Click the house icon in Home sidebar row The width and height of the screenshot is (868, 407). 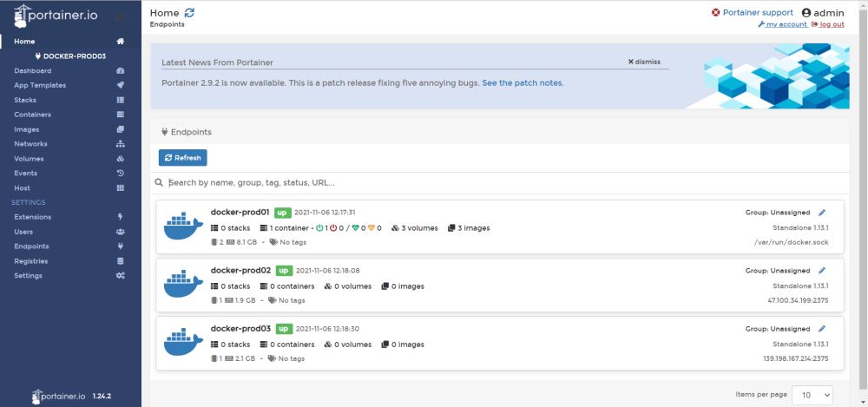120,42
